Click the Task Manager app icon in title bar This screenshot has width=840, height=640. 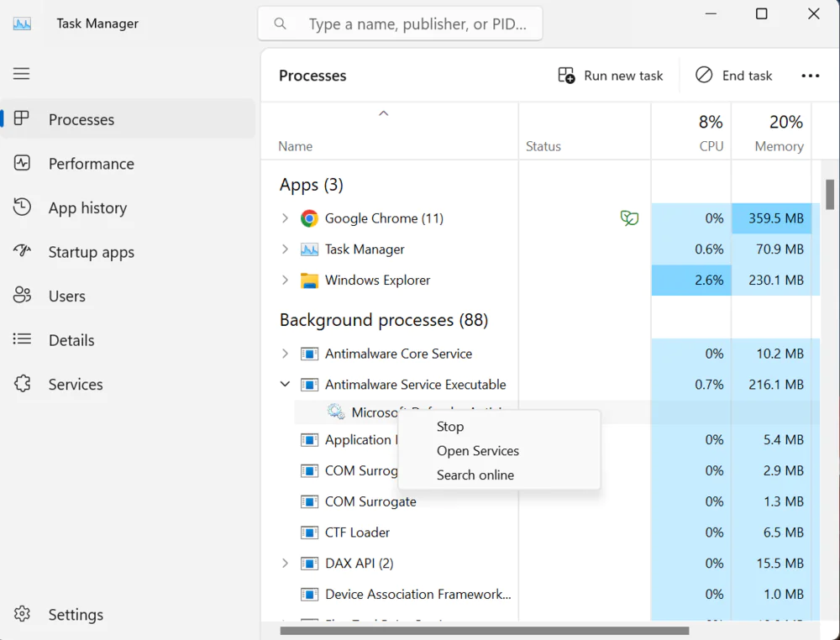pyautogui.click(x=22, y=24)
